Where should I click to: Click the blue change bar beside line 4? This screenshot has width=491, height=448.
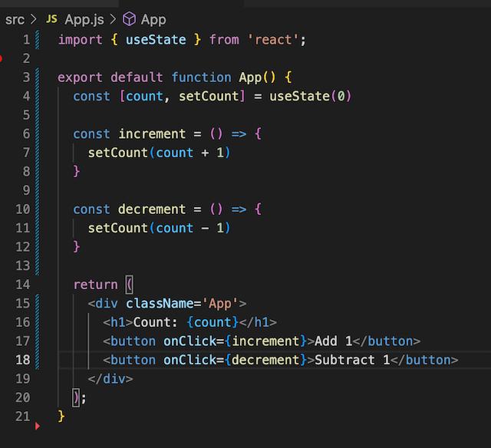[x=38, y=97]
